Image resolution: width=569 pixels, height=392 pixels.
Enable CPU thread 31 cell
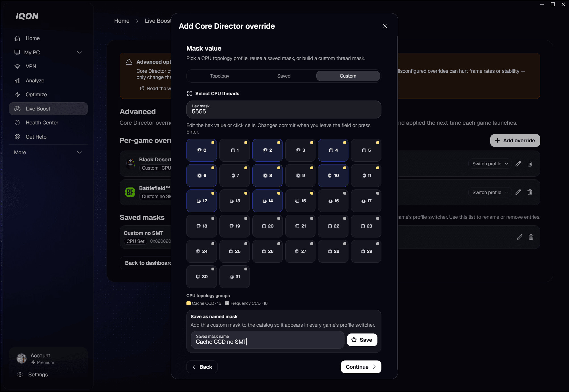[234, 277]
